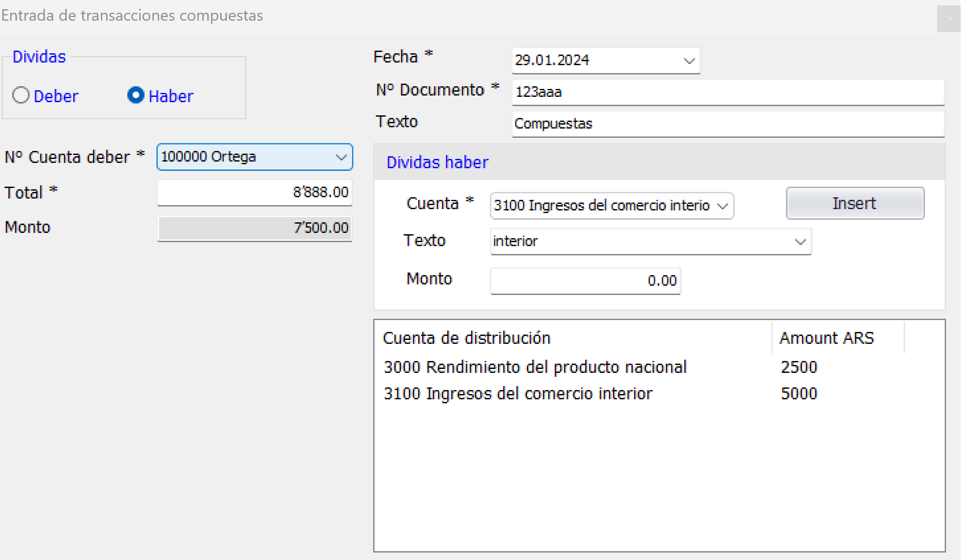This screenshot has width=961, height=560.
Task: Open the Fecha date dropdown arrow
Action: pyautogui.click(x=689, y=61)
